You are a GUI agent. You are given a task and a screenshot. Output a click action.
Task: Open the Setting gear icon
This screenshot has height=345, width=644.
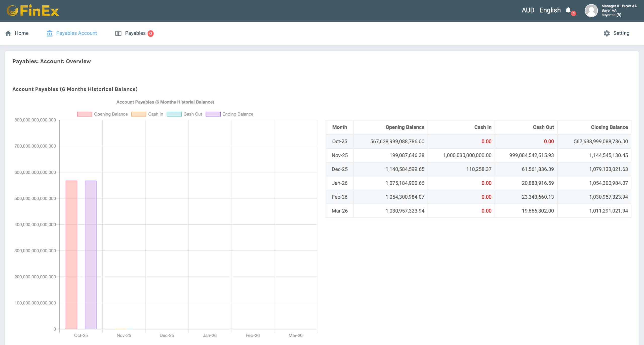pos(607,33)
